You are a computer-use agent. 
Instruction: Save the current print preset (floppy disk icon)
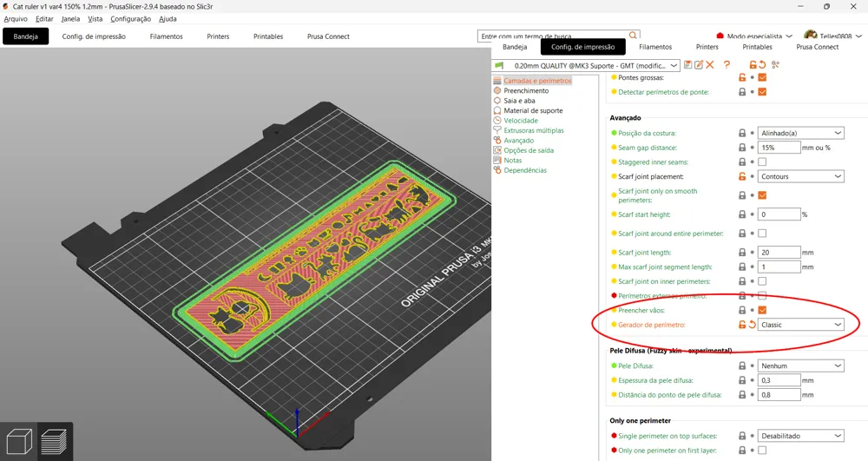tap(687, 65)
